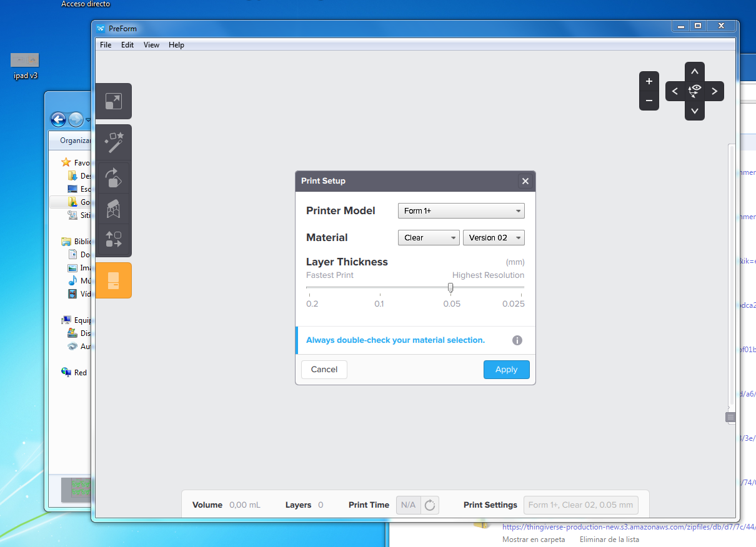Click the PreForm butterfly logo in title bar

[101, 28]
